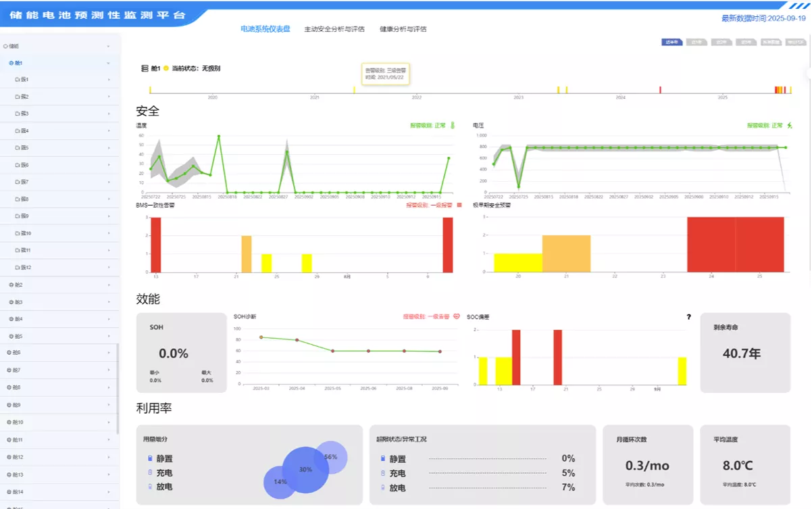Image resolution: width=812 pixels, height=509 pixels.
Task: Expand the 舱6 sidebar node
Action: click(109, 353)
